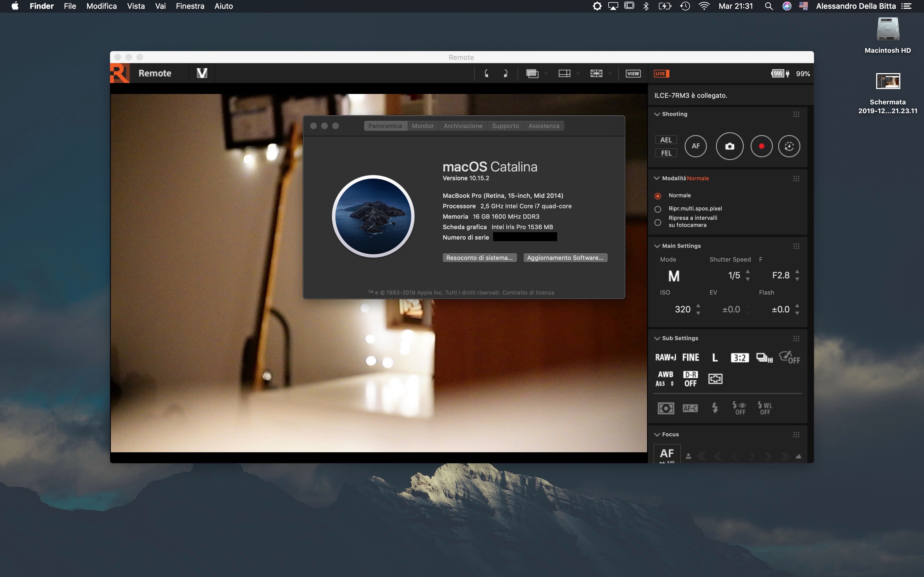Switch to the Archiviazione tab

pyautogui.click(x=463, y=126)
